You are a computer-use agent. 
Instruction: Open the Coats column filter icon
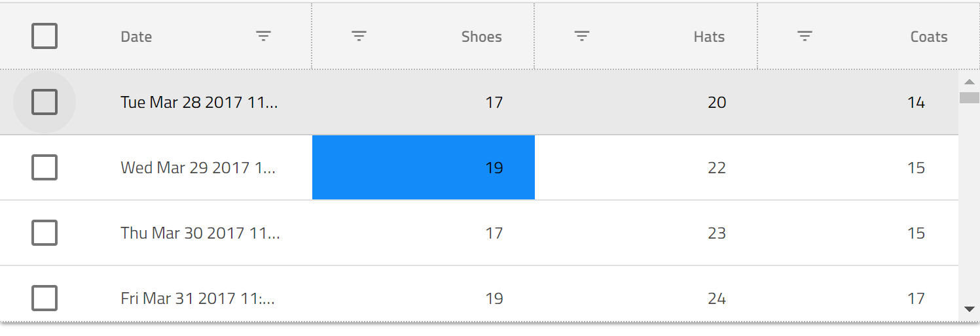point(805,37)
